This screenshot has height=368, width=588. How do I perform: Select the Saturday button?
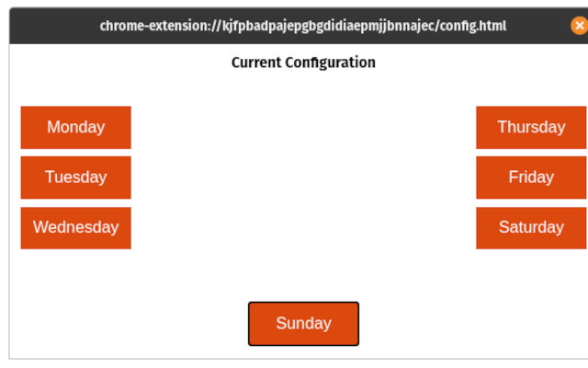coord(531,227)
